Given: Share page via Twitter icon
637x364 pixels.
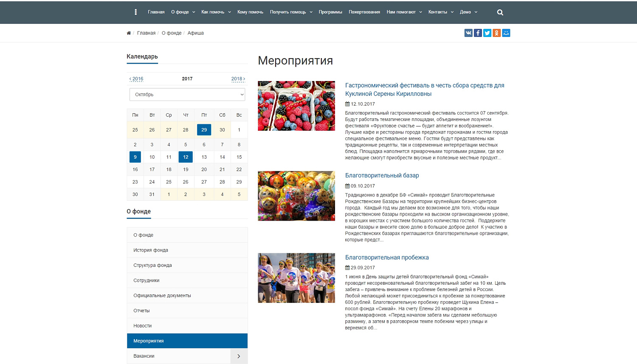Looking at the screenshot, I should click(487, 33).
